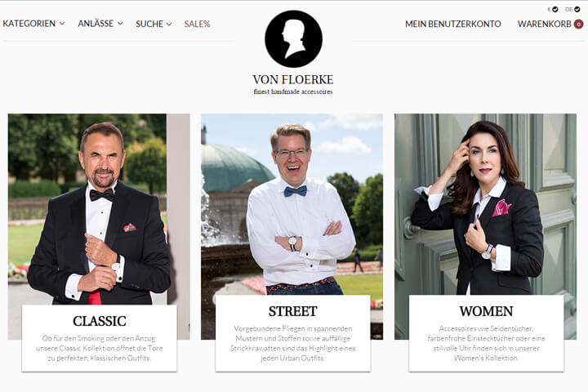588x392 pixels.
Task: Click the Women collection photo
Action: pyautogui.click(x=486, y=204)
